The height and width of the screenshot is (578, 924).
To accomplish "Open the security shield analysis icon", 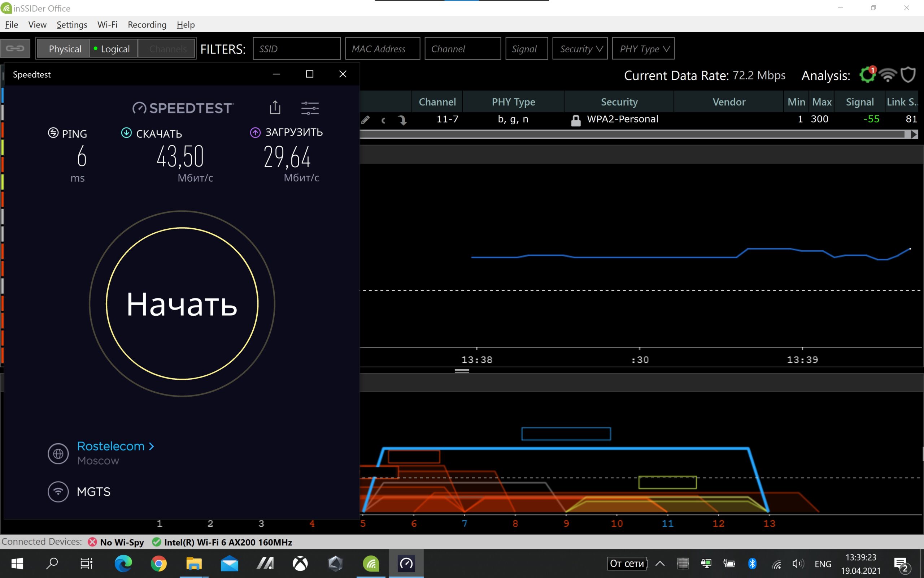I will (908, 75).
